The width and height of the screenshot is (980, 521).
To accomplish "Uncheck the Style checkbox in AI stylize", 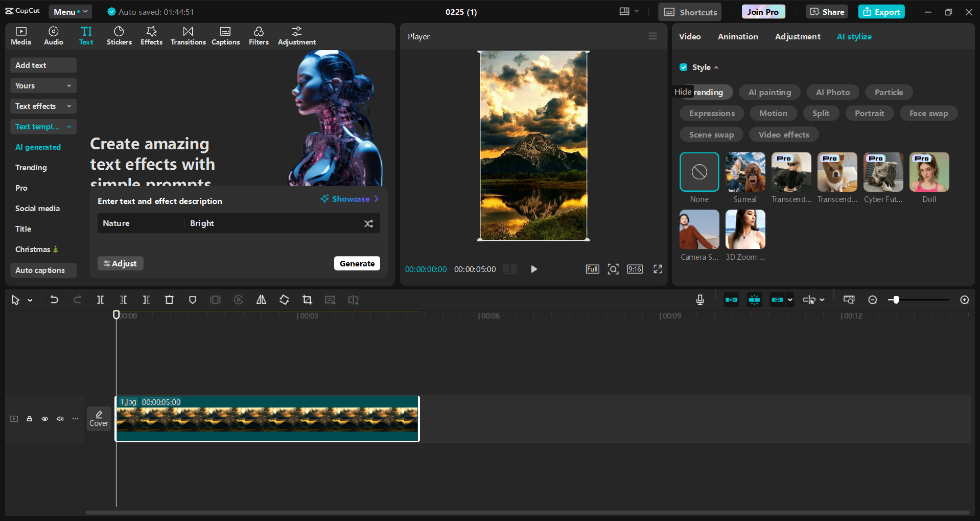I will 683,67.
